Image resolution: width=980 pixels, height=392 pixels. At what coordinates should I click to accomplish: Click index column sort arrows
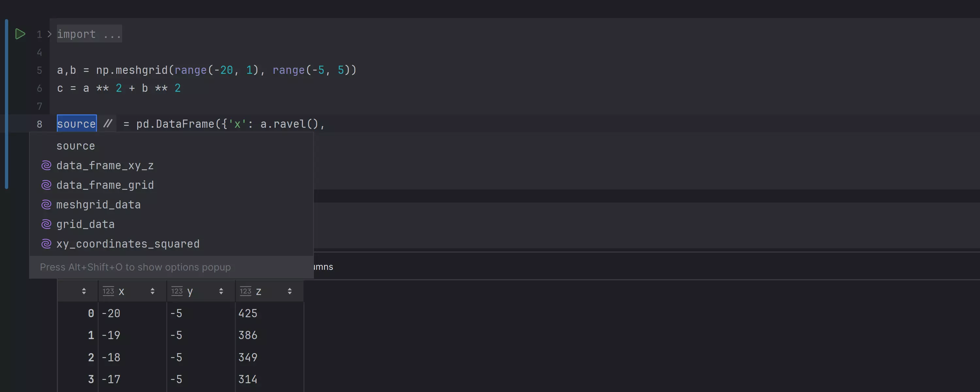84,291
